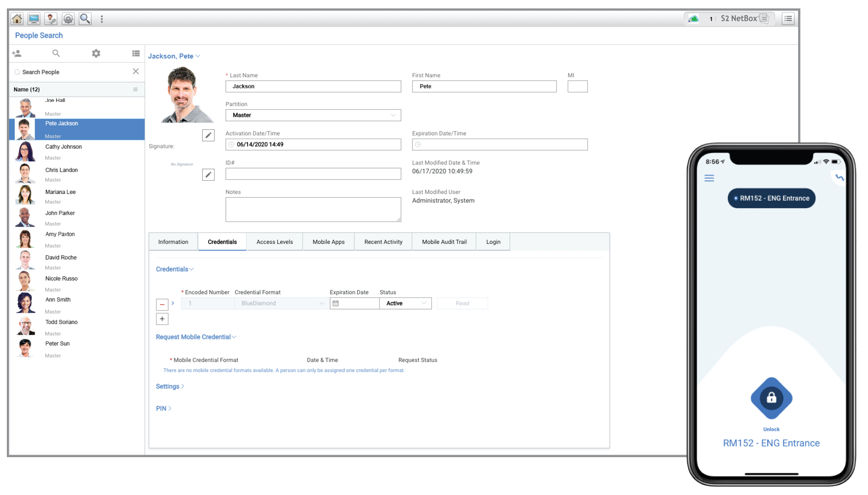
Task: Add a credential with plus button
Action: (x=162, y=319)
